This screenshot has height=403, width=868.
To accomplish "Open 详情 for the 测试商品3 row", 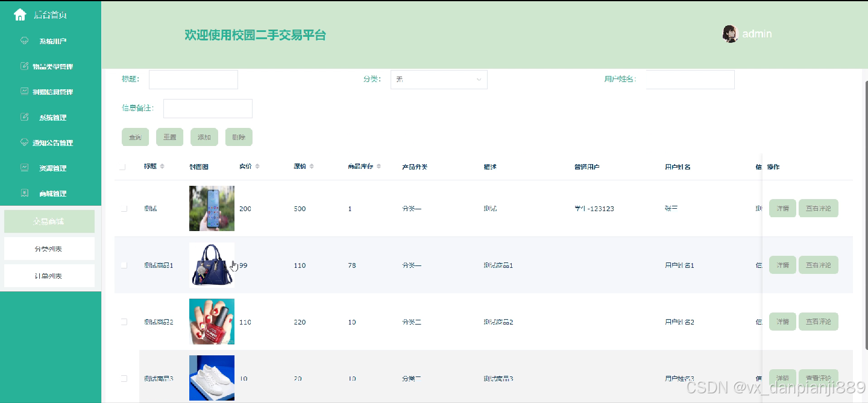I will click(782, 378).
